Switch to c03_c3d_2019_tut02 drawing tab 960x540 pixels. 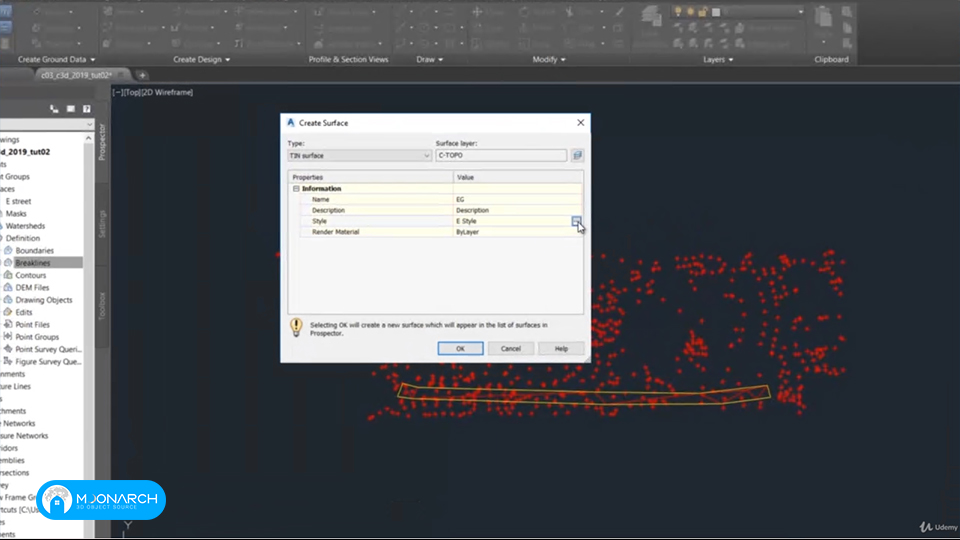77,75
